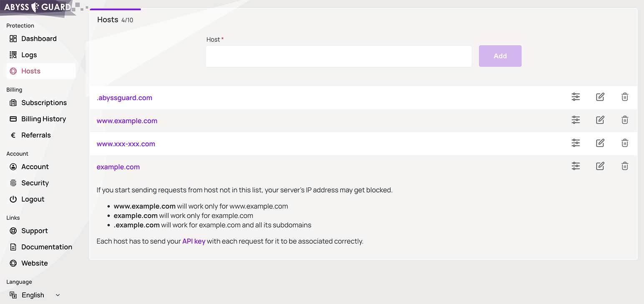Image resolution: width=644 pixels, height=304 pixels.
Task: Edit the .abyssguard.com host entry
Action: (600, 97)
